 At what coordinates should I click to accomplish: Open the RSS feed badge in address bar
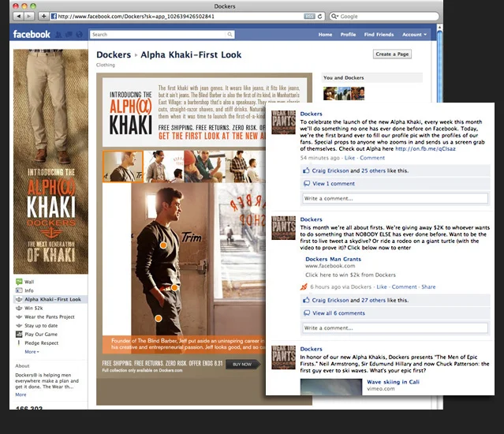pyautogui.click(x=309, y=17)
